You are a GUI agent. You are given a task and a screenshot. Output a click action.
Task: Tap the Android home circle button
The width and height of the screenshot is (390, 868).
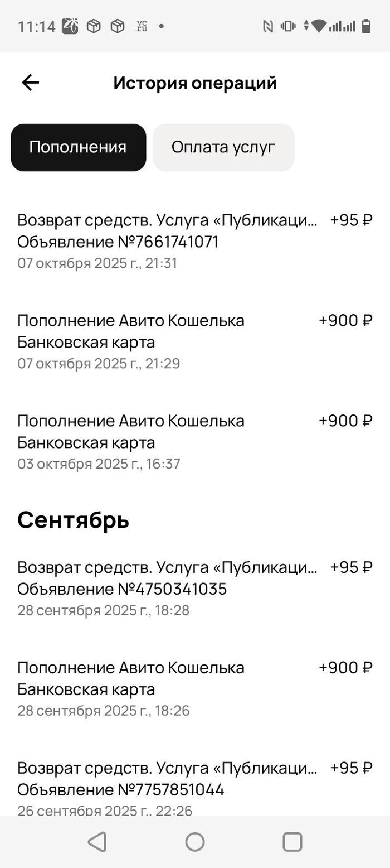point(194,842)
